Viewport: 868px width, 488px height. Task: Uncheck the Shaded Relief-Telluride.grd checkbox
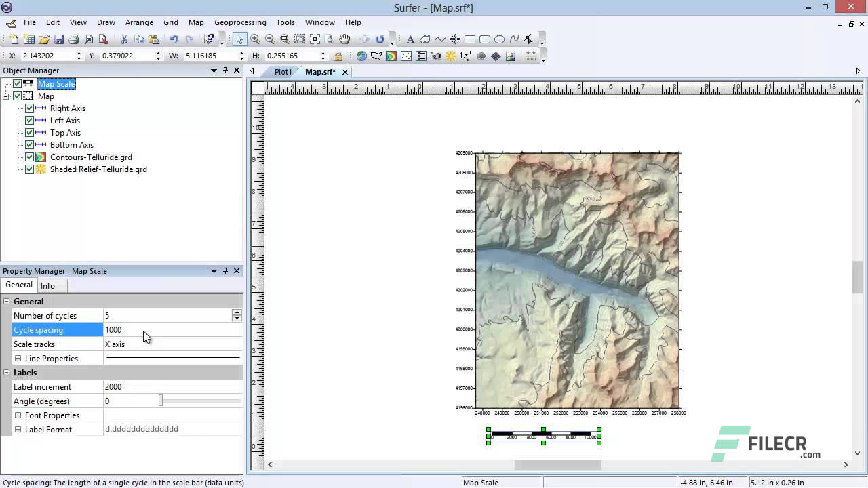(x=29, y=169)
